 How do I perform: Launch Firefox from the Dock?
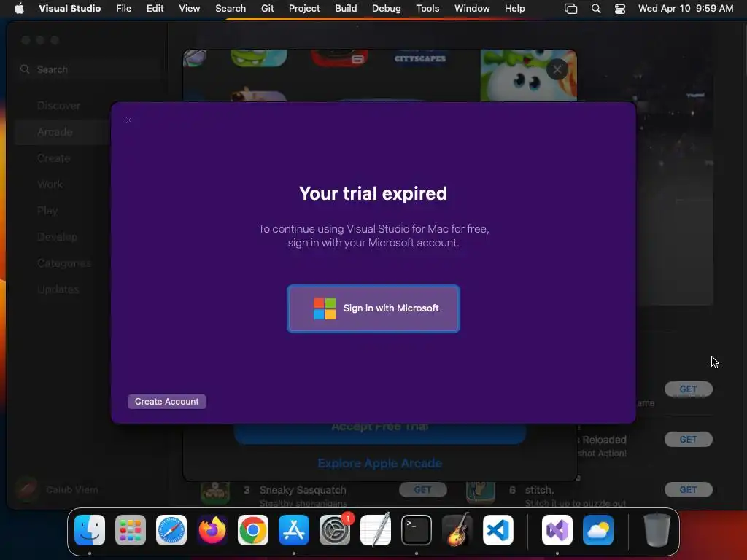point(212,530)
